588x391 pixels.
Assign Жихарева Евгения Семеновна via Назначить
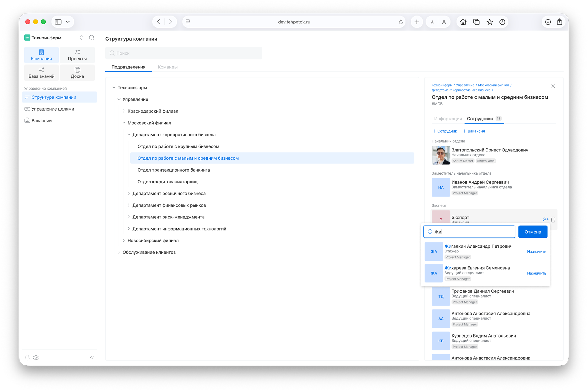536,273
